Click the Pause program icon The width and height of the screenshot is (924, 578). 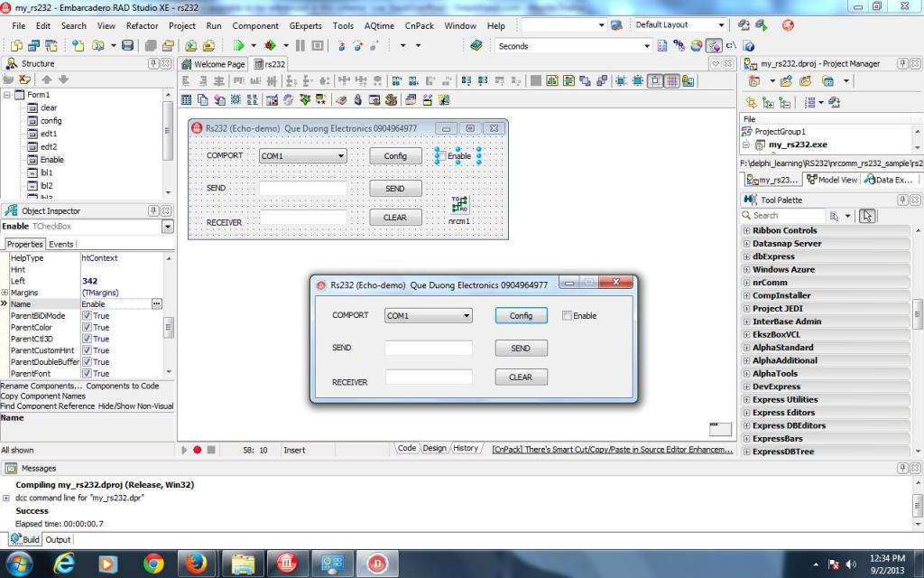pos(300,45)
